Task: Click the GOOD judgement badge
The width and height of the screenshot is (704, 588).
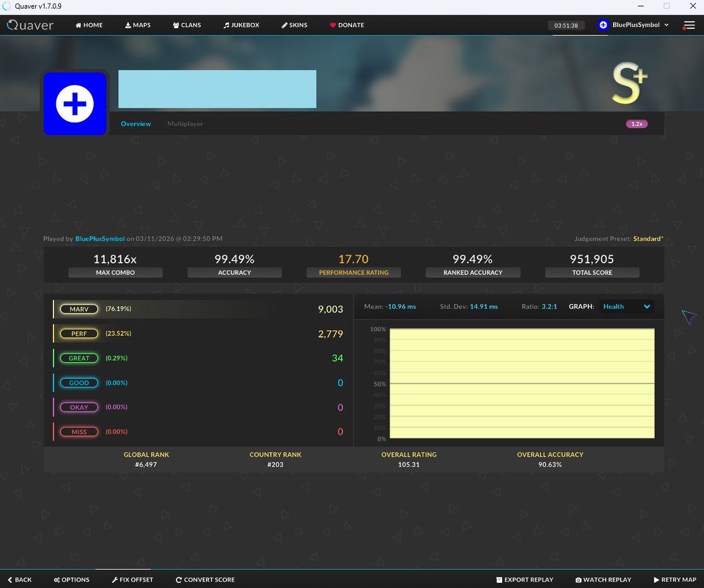Action: click(79, 383)
